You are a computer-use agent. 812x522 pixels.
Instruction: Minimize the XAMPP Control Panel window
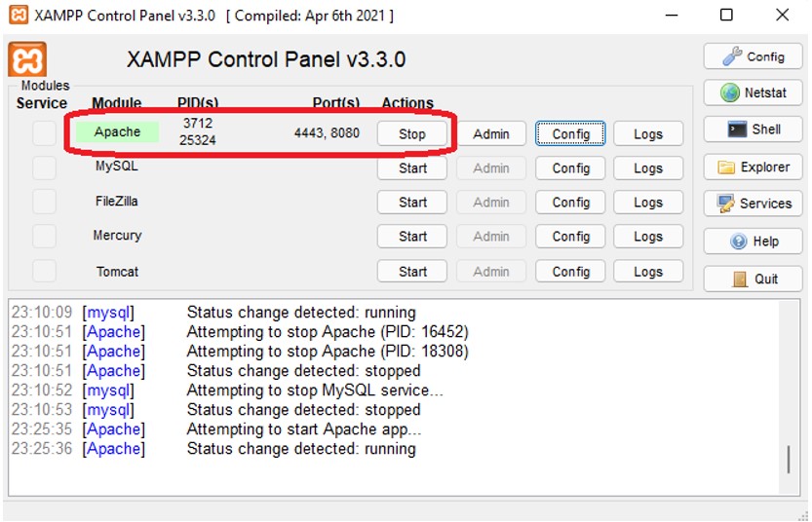point(672,15)
